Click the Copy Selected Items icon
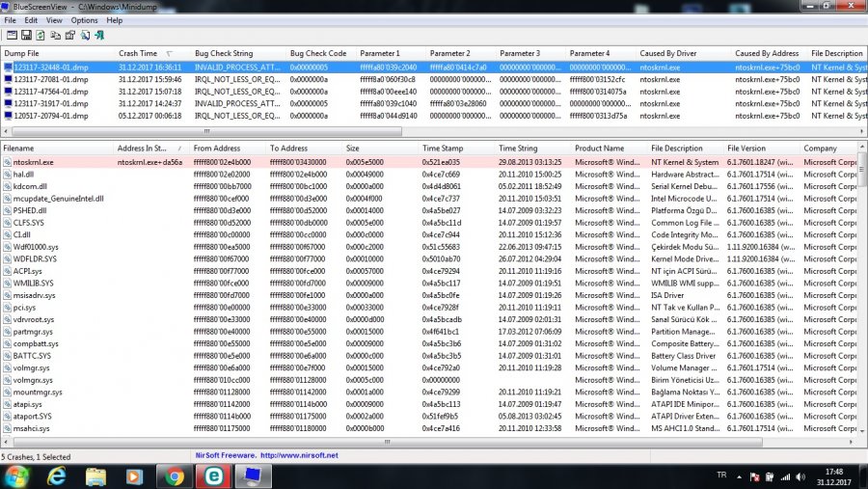The image size is (868, 489). coord(55,36)
